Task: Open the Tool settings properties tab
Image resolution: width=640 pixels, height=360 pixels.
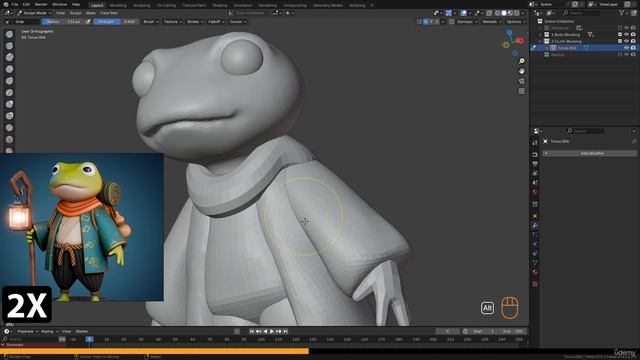Action: click(x=535, y=143)
